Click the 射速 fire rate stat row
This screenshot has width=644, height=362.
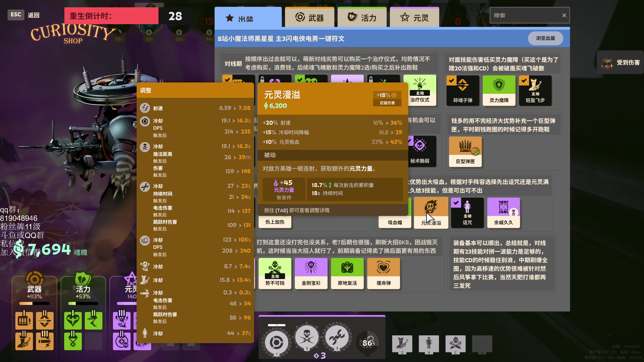(195, 108)
